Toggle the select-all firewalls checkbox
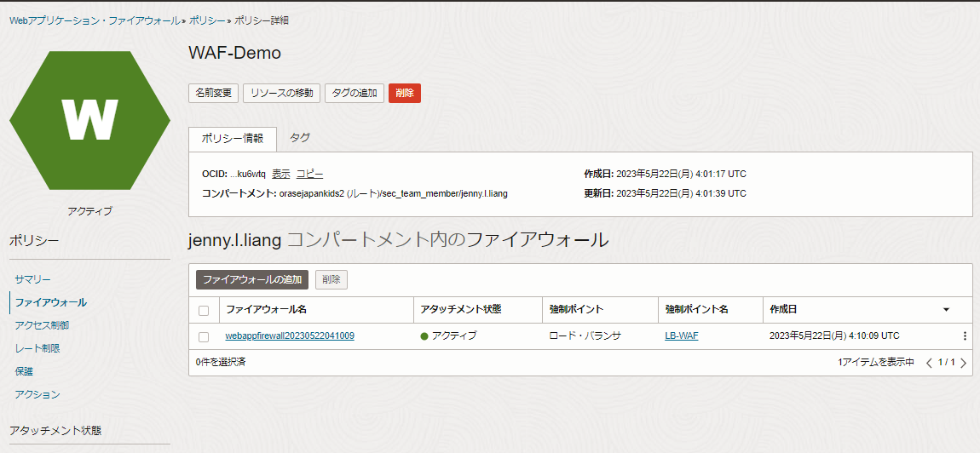 pyautogui.click(x=204, y=310)
